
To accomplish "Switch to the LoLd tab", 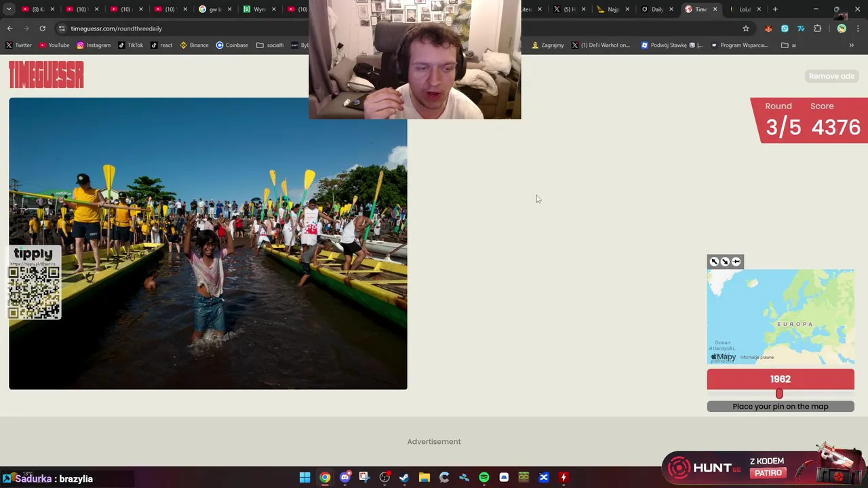I will pyautogui.click(x=744, y=9).
